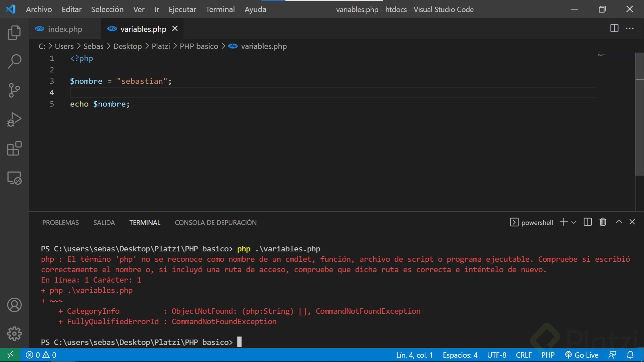Screen dimensions: 644x362
Task: Expand the new terminal launch profile dropdown
Action: coord(574,222)
